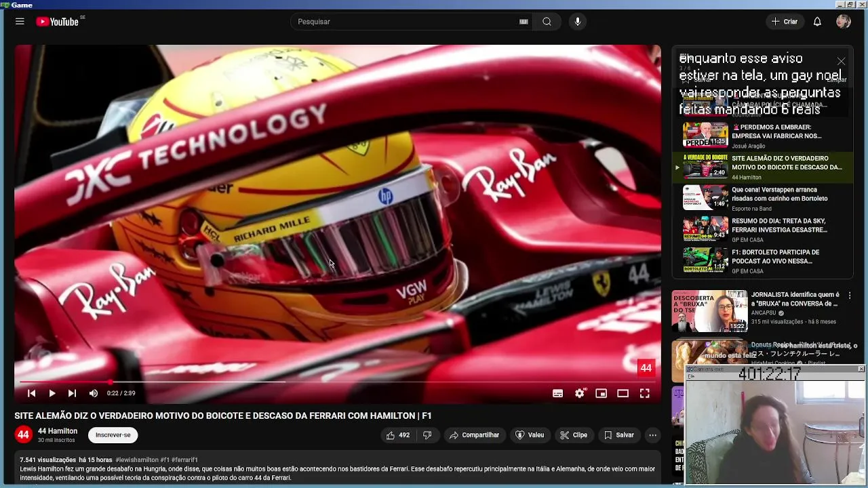Select playlist item SITE ALEMÃO DIZ O VERDADEIRO
Image resolution: width=868 pixels, height=488 pixels.
pos(762,167)
